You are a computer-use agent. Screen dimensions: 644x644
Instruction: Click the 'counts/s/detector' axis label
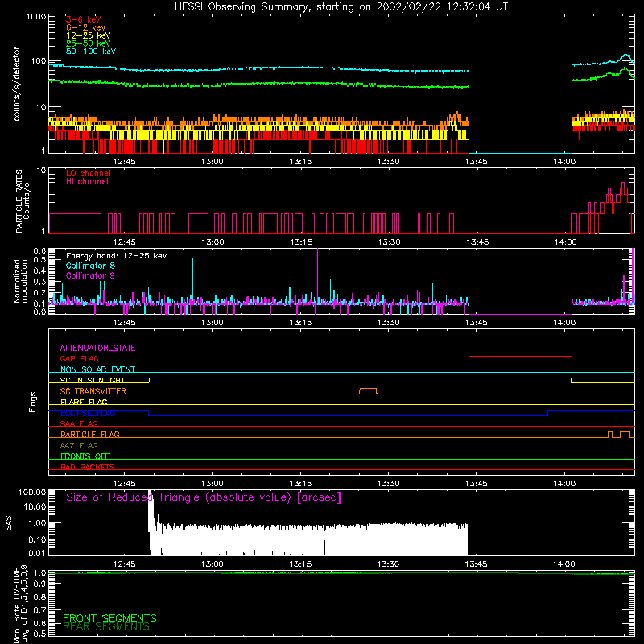[x=16, y=84]
